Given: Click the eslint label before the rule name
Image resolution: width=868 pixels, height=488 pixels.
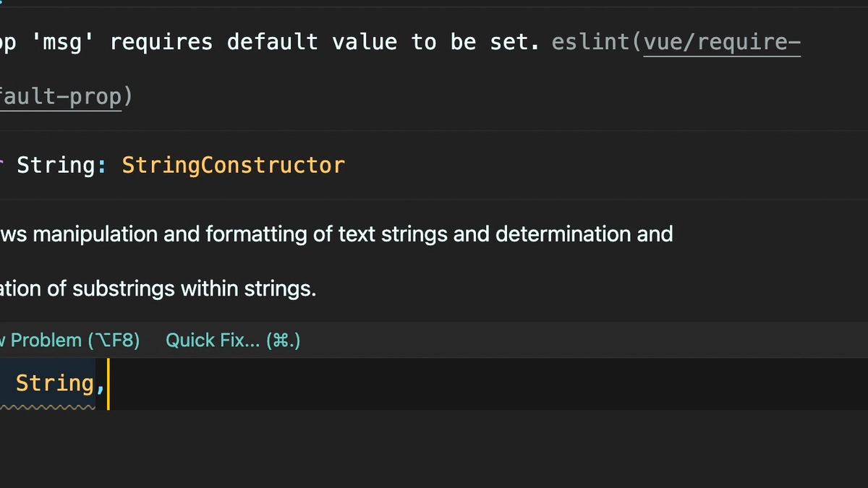Looking at the screenshot, I should 590,42.
